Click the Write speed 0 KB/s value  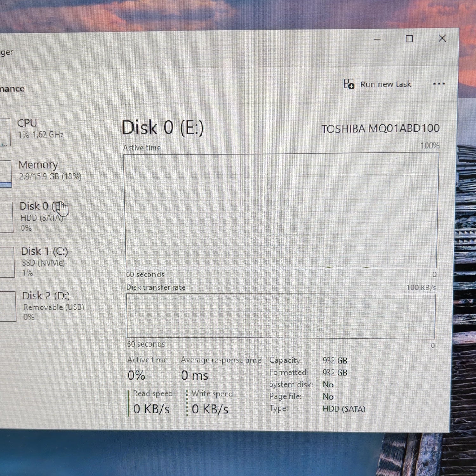coord(210,409)
